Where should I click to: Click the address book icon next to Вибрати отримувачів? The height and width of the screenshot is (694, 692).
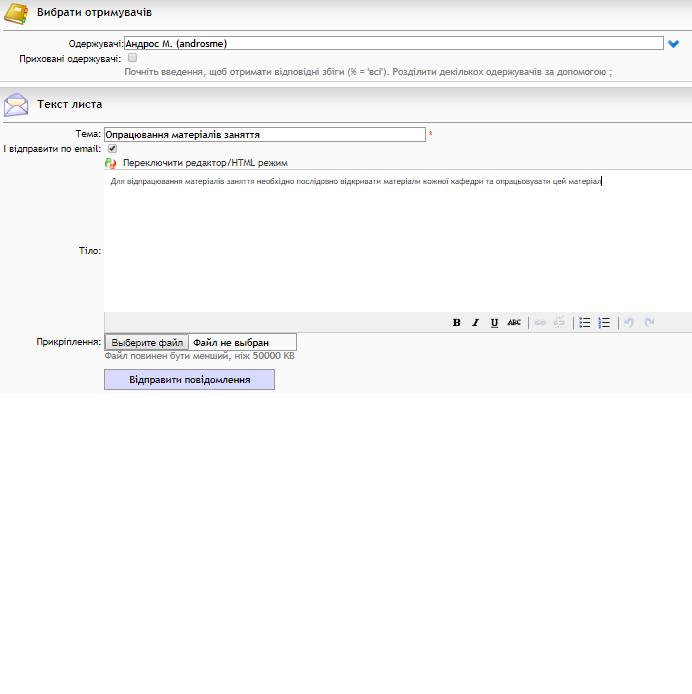click(16, 13)
